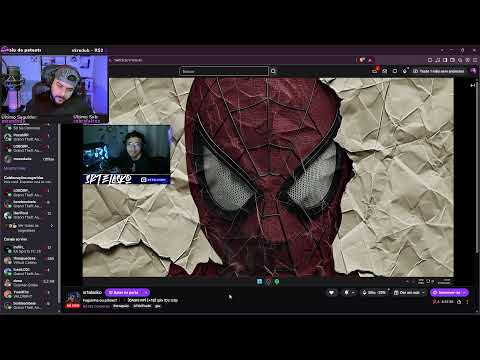Click the Bits cheer button below the stream

[374, 292]
